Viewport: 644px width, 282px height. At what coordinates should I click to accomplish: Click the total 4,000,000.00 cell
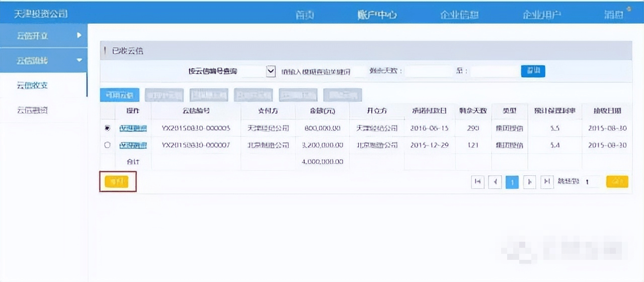(323, 162)
